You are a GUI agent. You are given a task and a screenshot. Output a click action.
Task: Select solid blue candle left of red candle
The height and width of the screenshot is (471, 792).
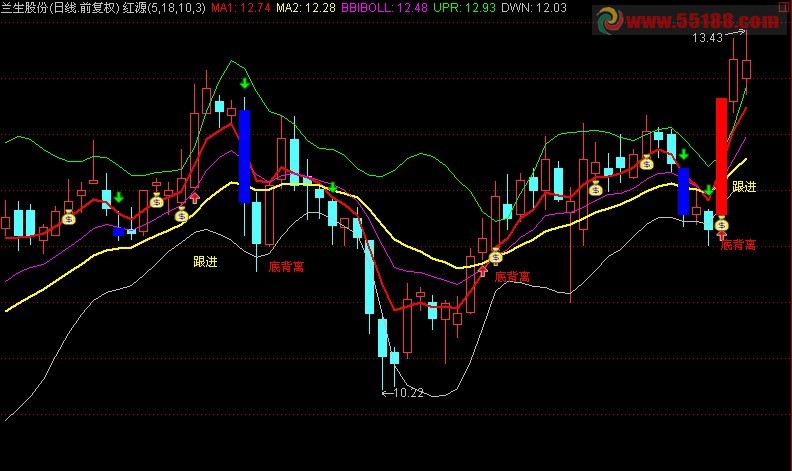click(x=683, y=192)
